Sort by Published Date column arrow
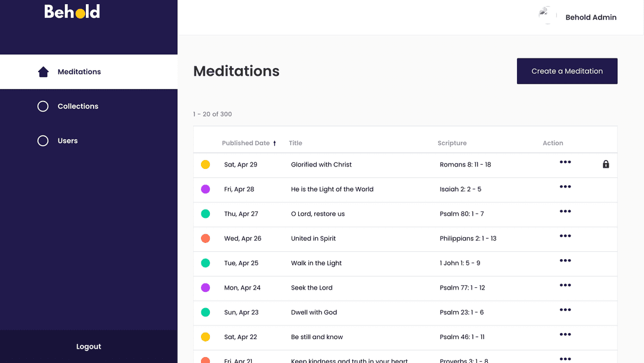 (x=275, y=143)
